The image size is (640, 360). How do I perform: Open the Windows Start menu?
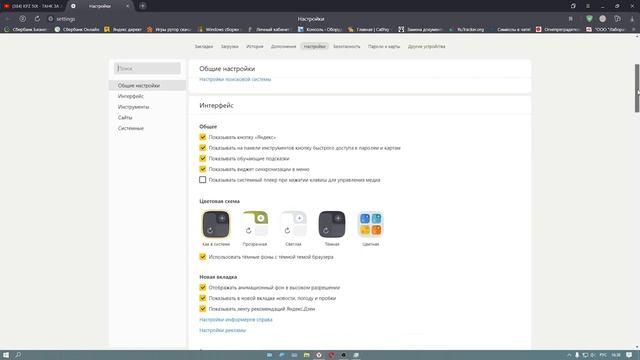[x=6, y=355]
